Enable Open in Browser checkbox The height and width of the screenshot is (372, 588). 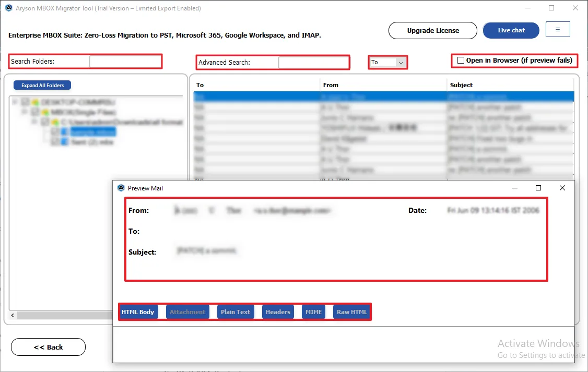[x=461, y=61]
